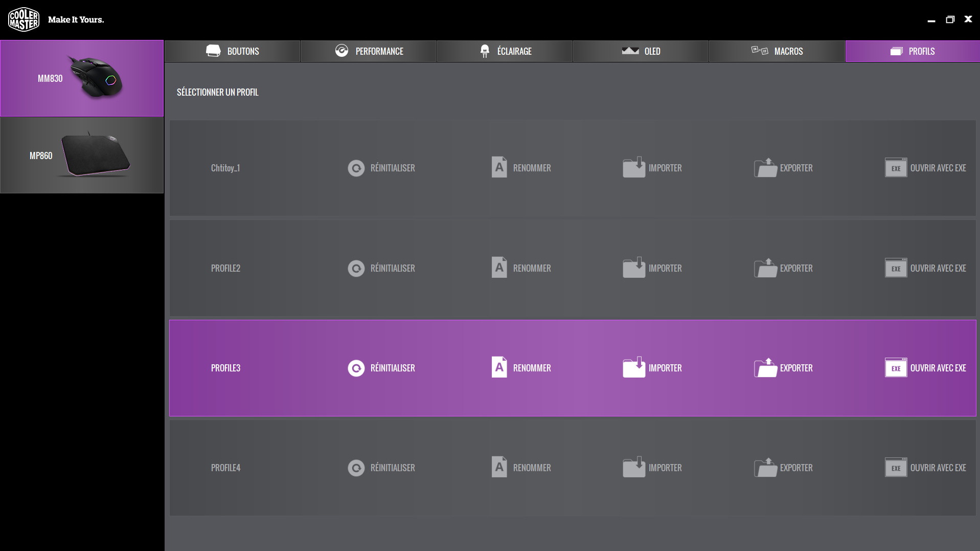Select the Chtitoy_1 profile name
The height and width of the screenshot is (551, 980).
(225, 168)
